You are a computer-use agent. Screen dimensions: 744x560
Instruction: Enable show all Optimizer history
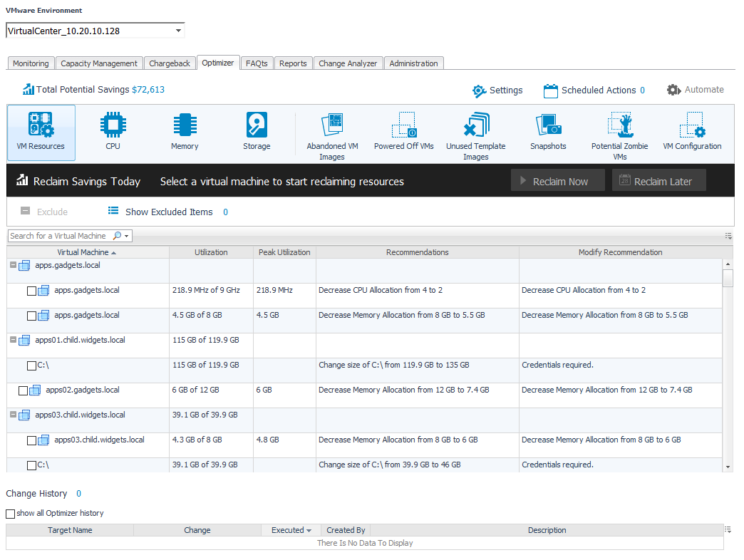[11, 514]
